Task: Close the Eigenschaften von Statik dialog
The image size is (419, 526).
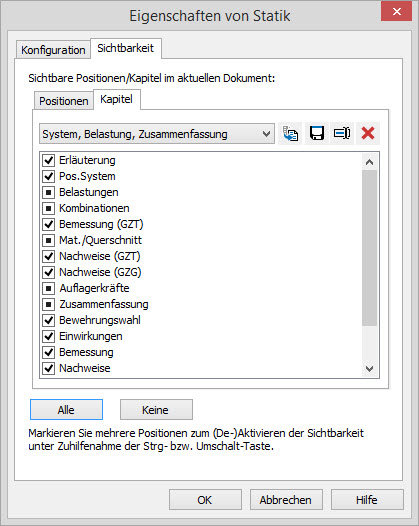Action: pos(397,11)
